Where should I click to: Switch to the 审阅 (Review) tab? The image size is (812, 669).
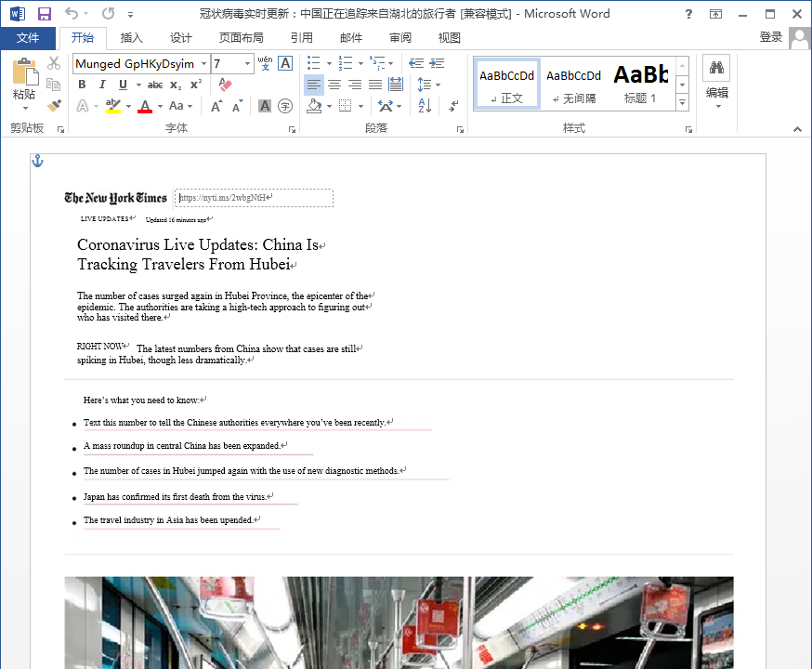[x=400, y=38]
